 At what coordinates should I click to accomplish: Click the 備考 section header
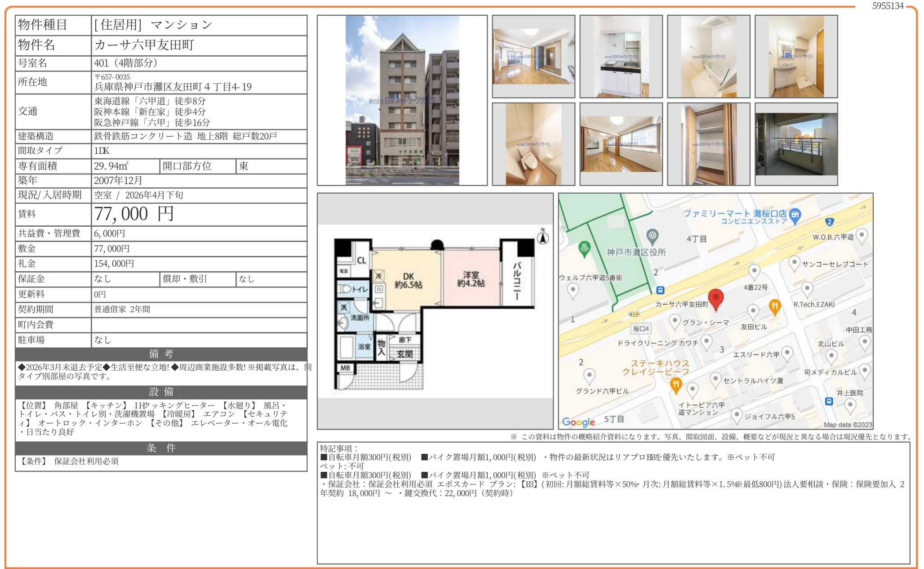pyautogui.click(x=161, y=354)
